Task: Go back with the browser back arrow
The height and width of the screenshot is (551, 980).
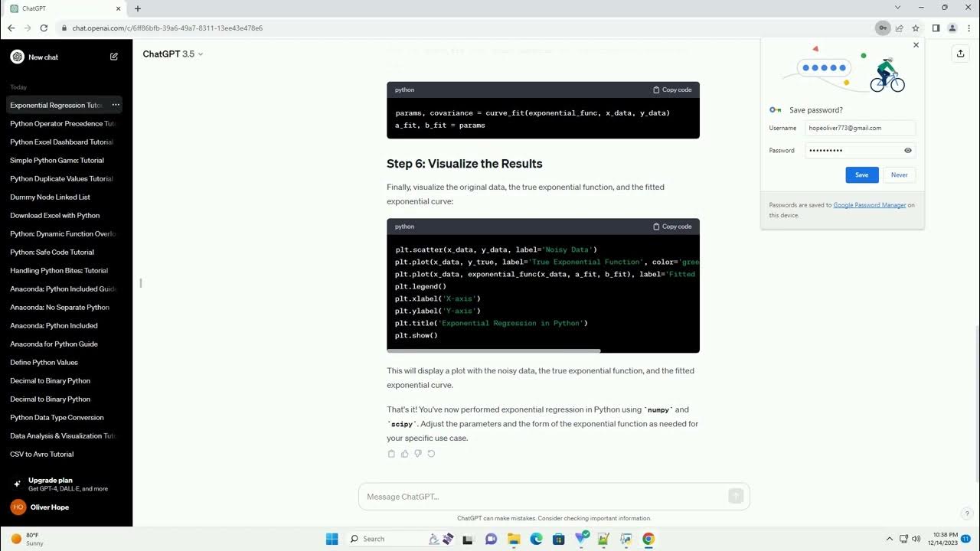Action: click(11, 28)
